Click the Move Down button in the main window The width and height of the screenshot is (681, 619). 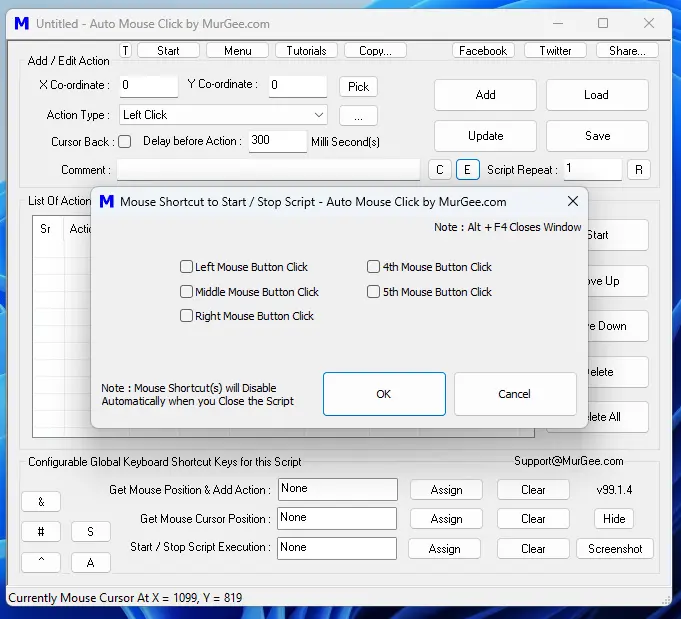pyautogui.click(x=618, y=326)
